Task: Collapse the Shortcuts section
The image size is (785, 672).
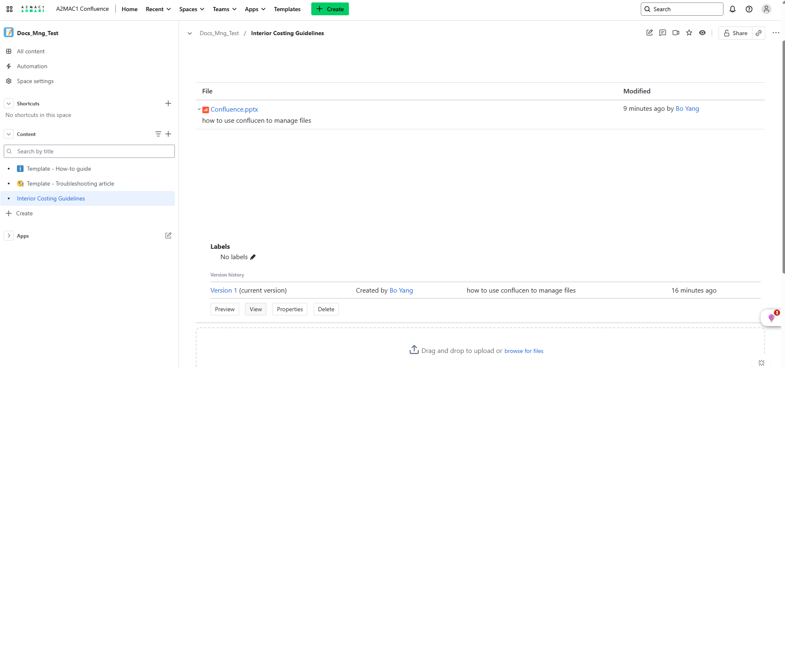Action: coord(9,103)
